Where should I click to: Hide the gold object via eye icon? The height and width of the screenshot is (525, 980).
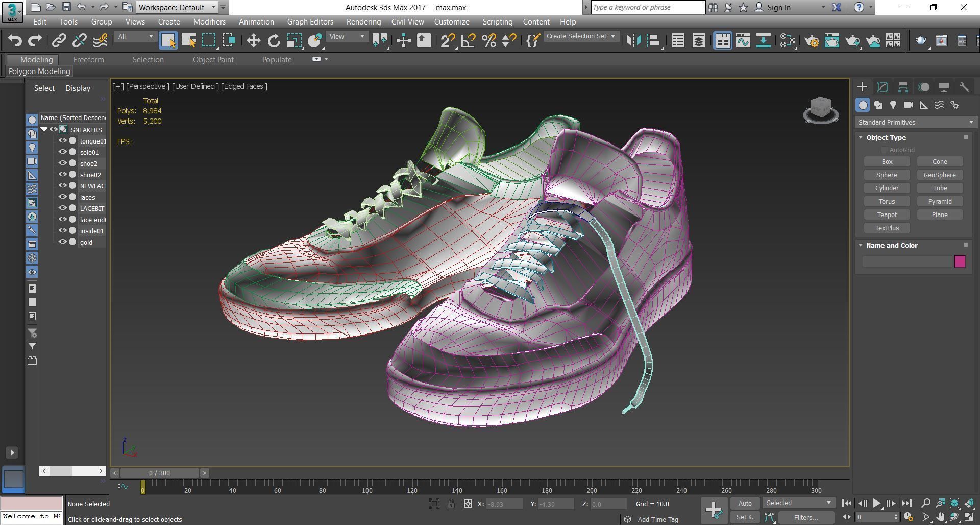pyautogui.click(x=63, y=242)
